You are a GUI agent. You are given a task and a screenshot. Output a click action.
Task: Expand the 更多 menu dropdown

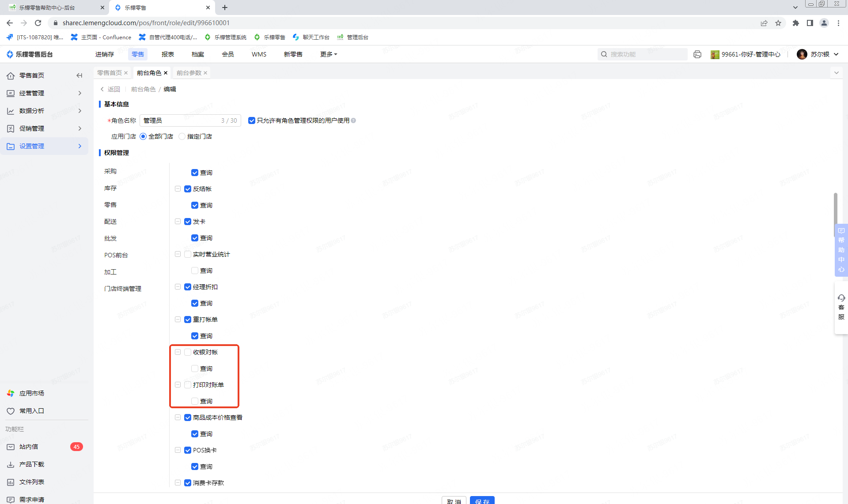328,54
